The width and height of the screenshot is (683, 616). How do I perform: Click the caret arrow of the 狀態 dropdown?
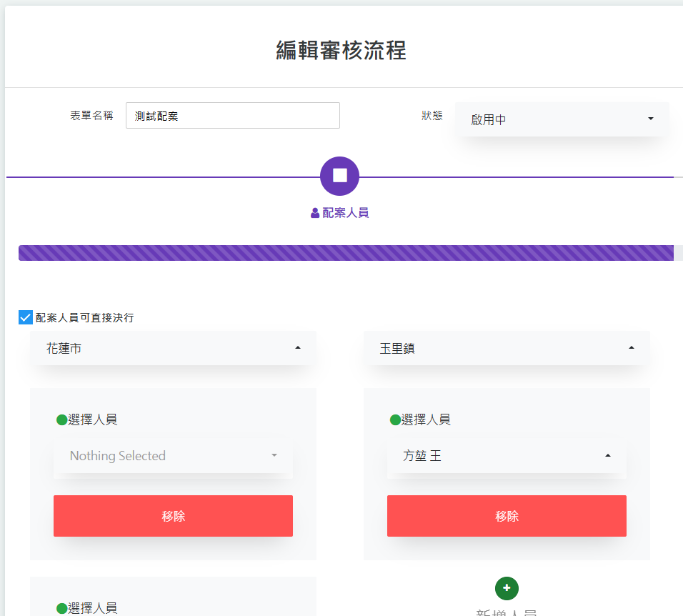650,119
